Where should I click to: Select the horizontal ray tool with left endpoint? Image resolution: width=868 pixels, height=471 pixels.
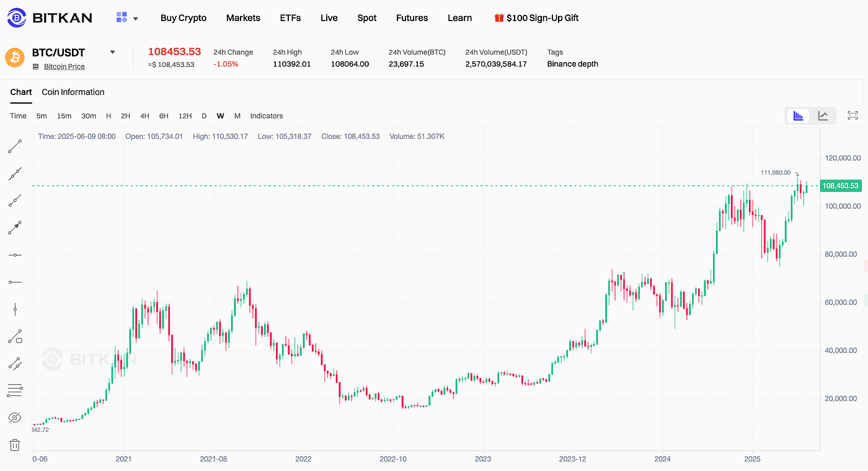(x=15, y=282)
